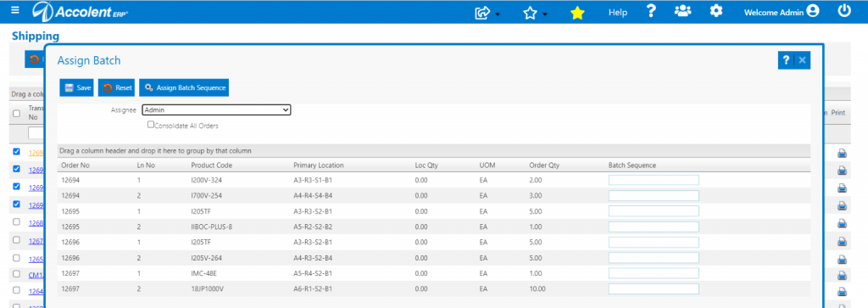This screenshot has height=308, width=868.
Task: Click the outlined star favorites icon
Action: coord(531,12)
